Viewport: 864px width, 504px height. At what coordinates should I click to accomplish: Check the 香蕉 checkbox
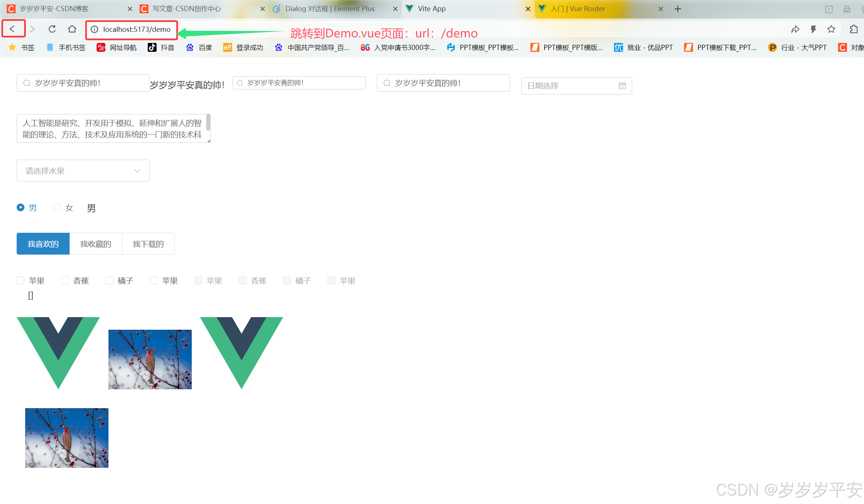coord(65,280)
